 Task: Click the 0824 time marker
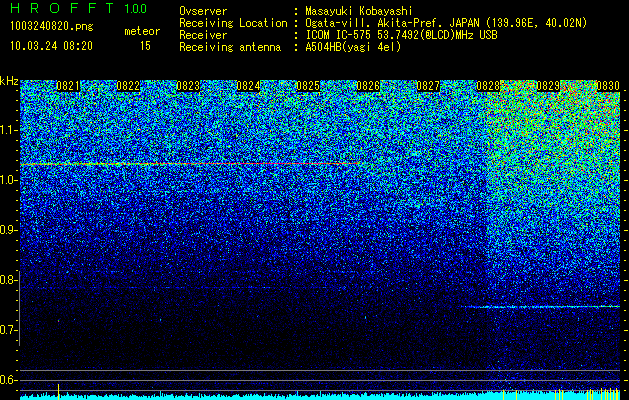248,86
